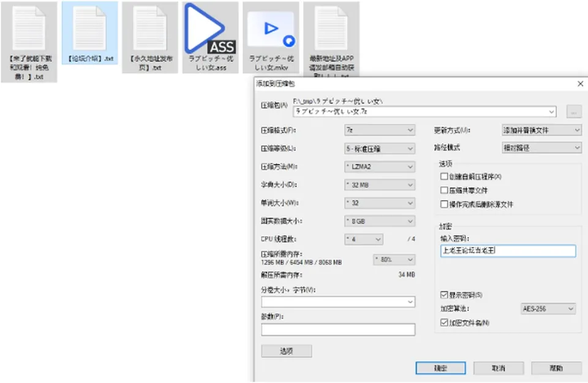Click the 取消 (Cancel) button
The height and width of the screenshot is (383, 588).
click(499, 368)
